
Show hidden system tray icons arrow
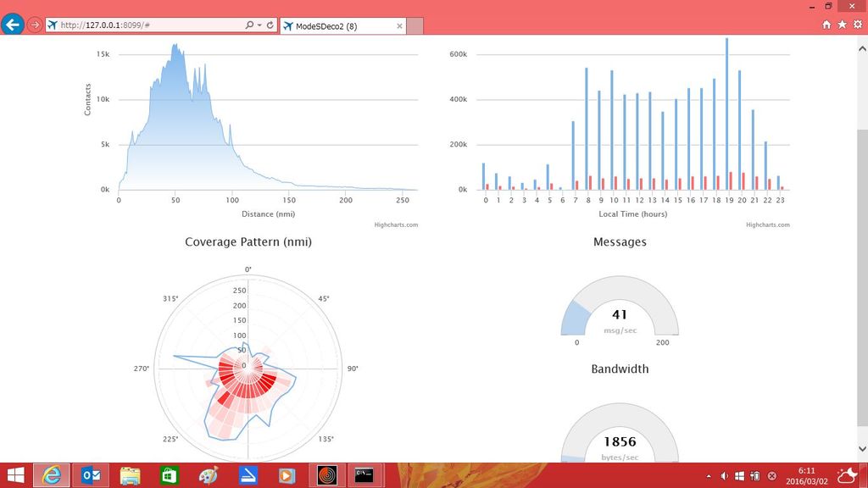point(709,476)
